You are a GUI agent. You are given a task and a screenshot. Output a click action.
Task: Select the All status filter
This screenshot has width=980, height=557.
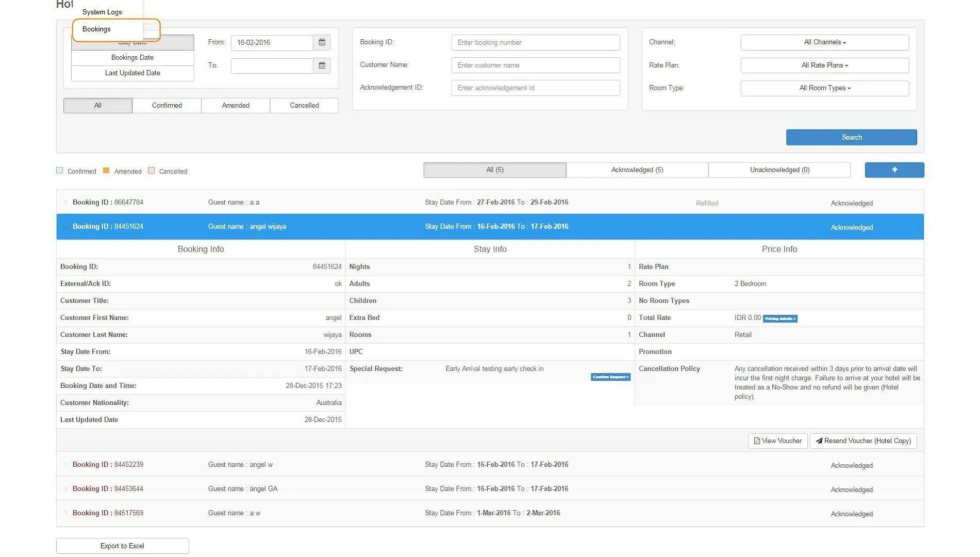pyautogui.click(x=98, y=105)
